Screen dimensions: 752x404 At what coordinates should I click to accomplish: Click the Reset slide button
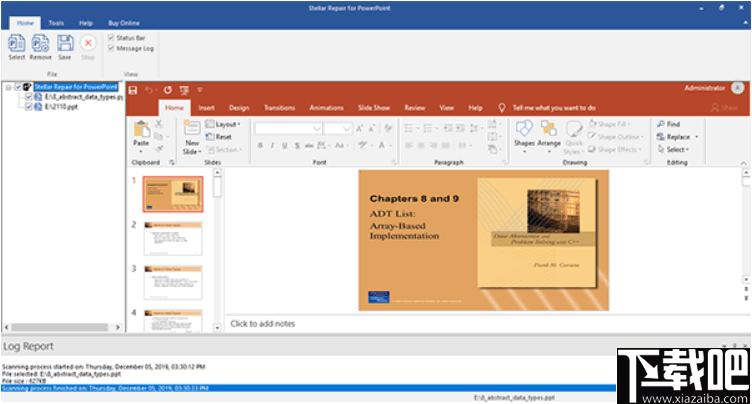click(x=219, y=137)
